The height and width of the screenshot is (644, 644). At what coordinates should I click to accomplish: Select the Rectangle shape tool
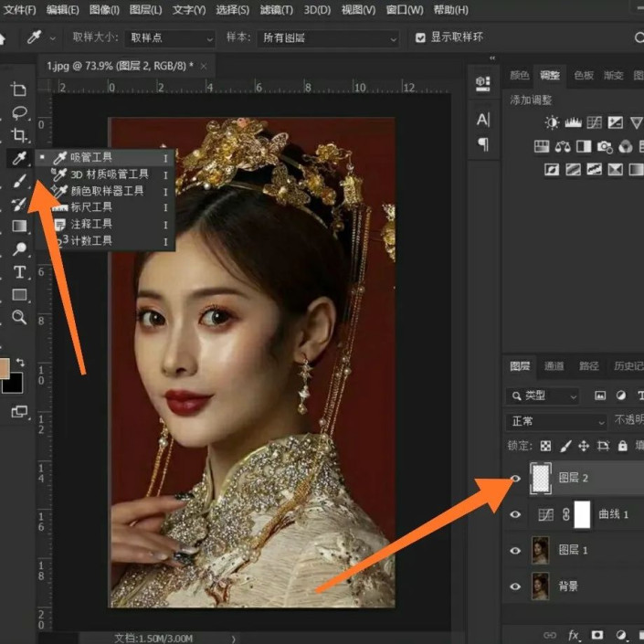[x=19, y=294]
